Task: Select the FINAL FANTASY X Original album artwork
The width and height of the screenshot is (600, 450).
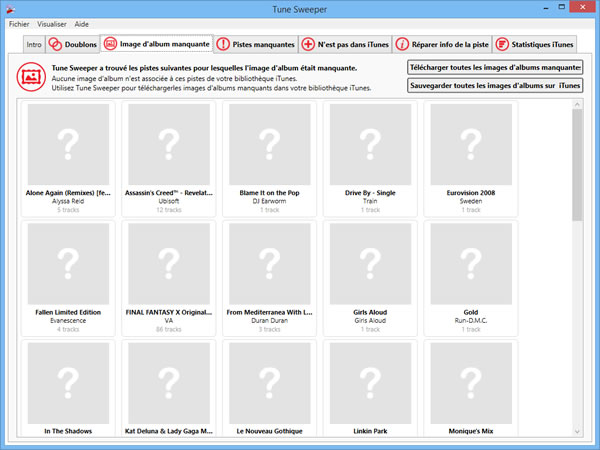Action: (x=169, y=264)
